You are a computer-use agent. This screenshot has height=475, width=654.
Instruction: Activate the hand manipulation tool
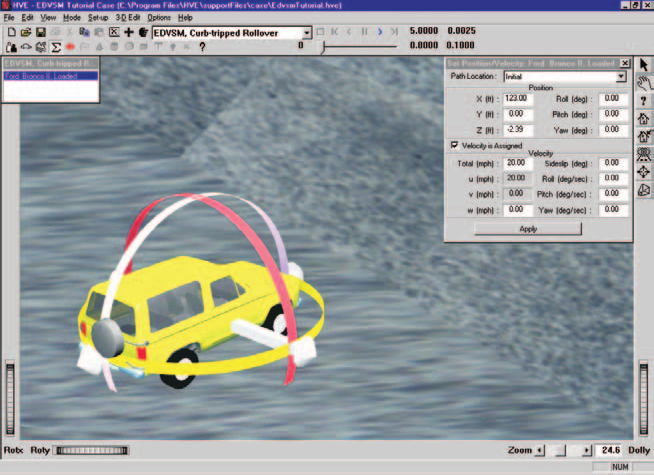point(644,83)
